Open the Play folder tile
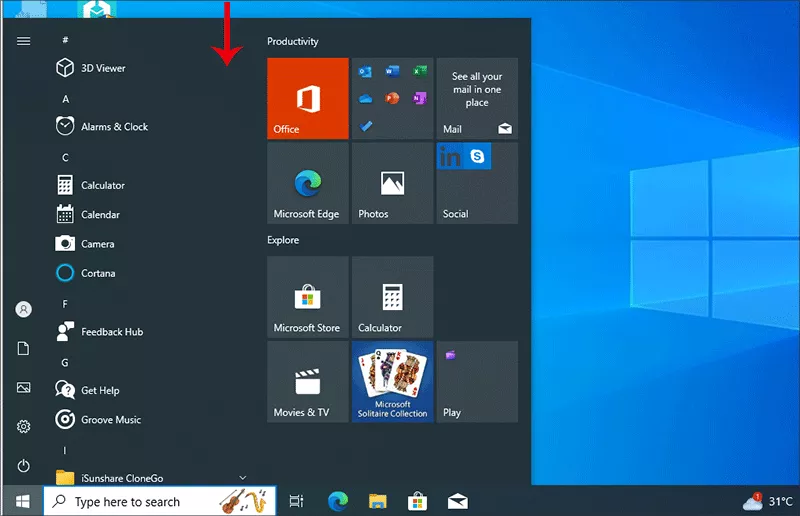Image resolution: width=800 pixels, height=516 pixels. [x=477, y=382]
